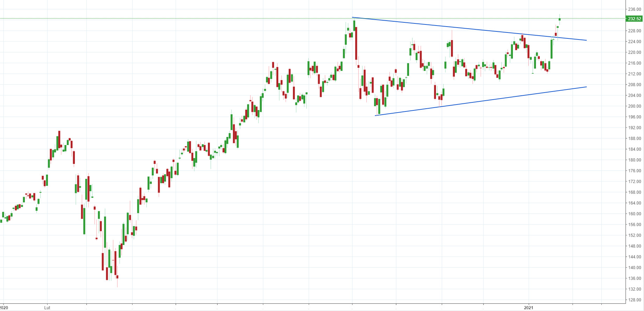The height and width of the screenshot is (311, 644).
Task: Click the Lut month label on time axis
Action: 47,308
